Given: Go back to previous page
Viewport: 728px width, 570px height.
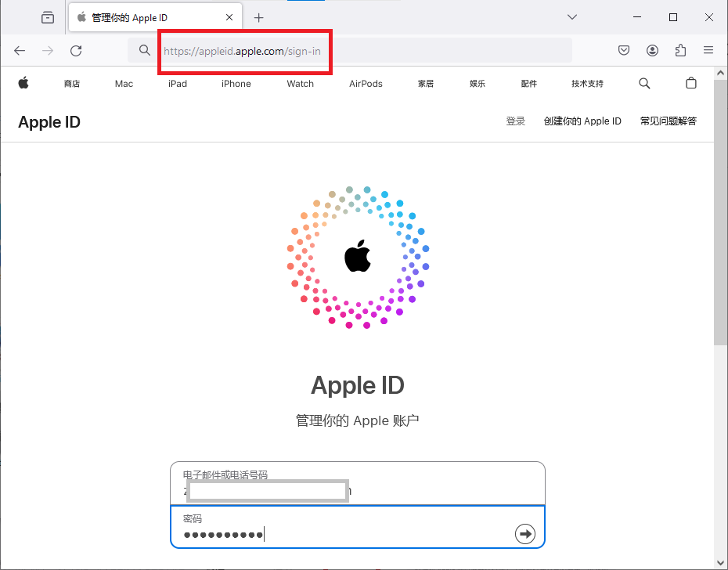Looking at the screenshot, I should [x=20, y=50].
